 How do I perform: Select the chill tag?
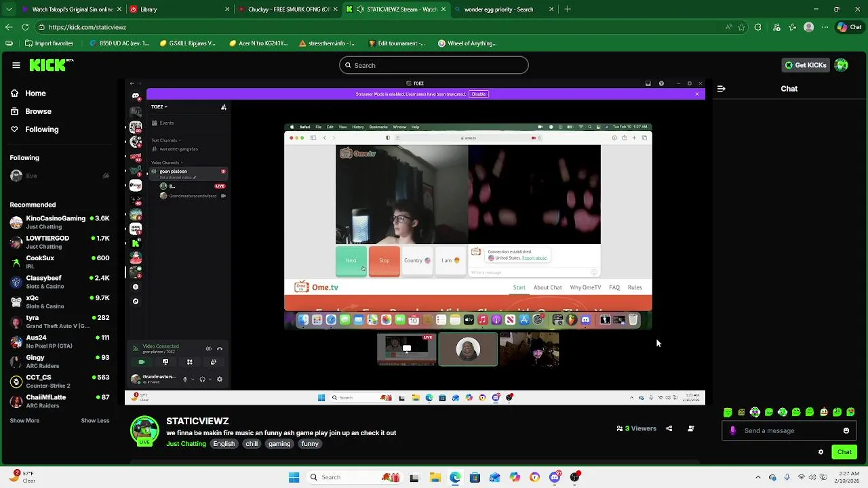coord(252,444)
